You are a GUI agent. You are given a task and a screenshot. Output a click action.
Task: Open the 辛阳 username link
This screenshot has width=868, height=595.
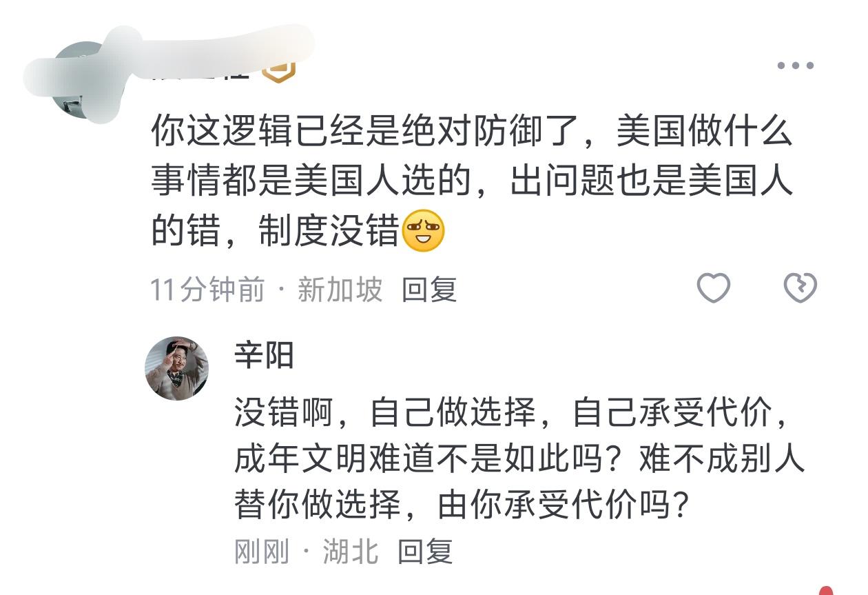[264, 356]
